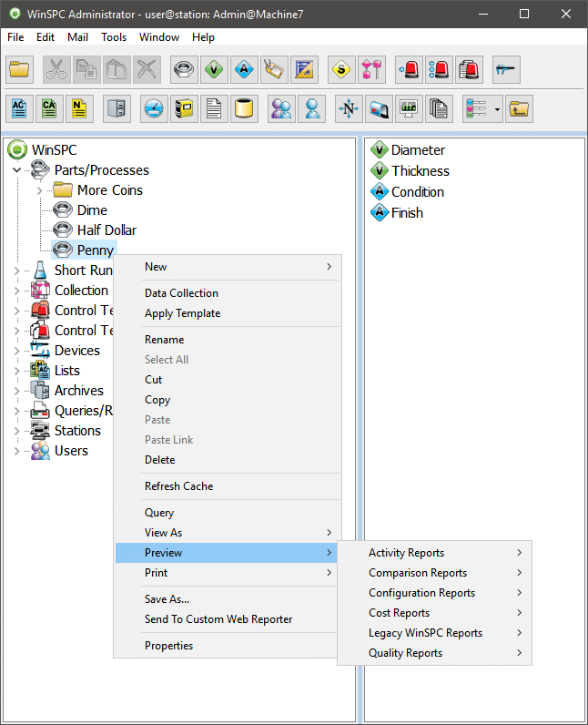
Task: Select the Thickness variable in right pane
Action: (x=420, y=171)
